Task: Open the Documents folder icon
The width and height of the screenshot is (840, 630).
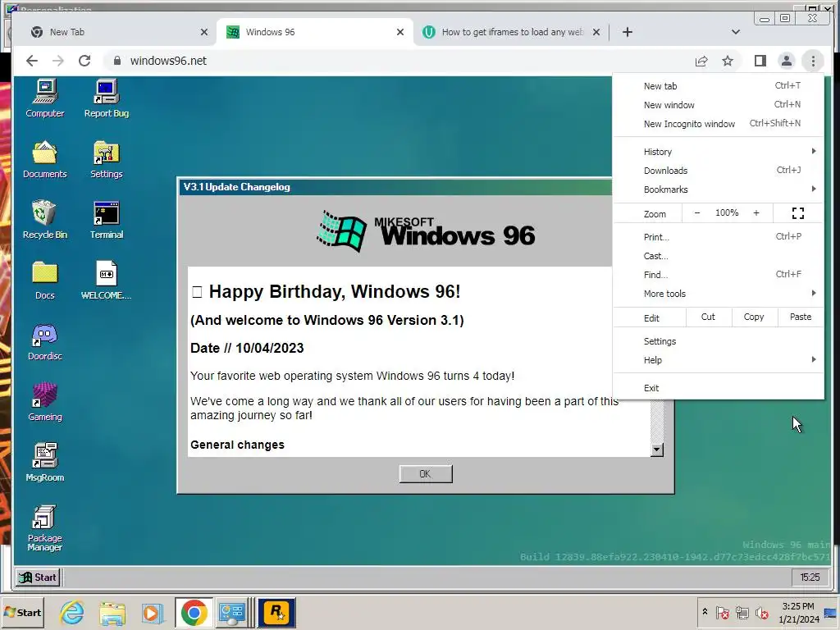Action: pos(45,159)
